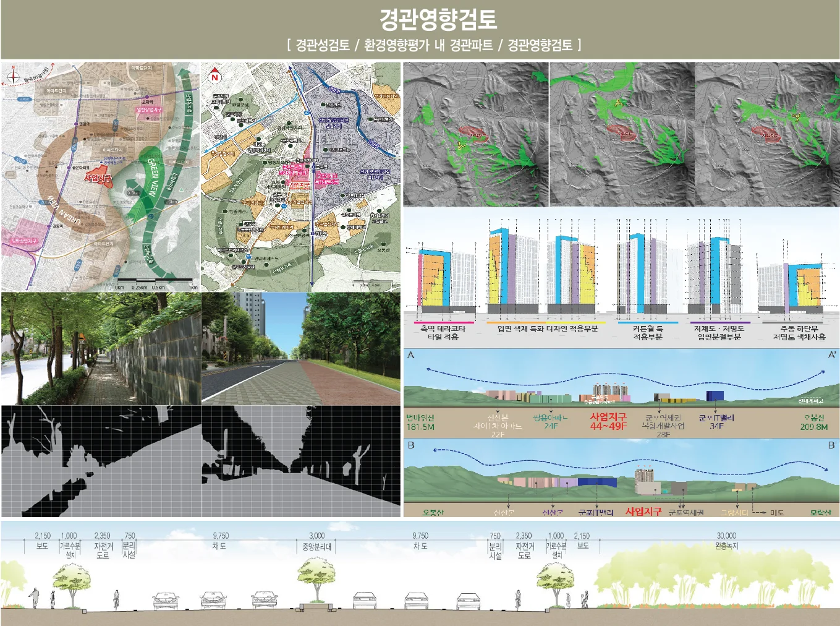
Task: Click the 30,000 완충녹지 dimension label
Action: point(726,541)
